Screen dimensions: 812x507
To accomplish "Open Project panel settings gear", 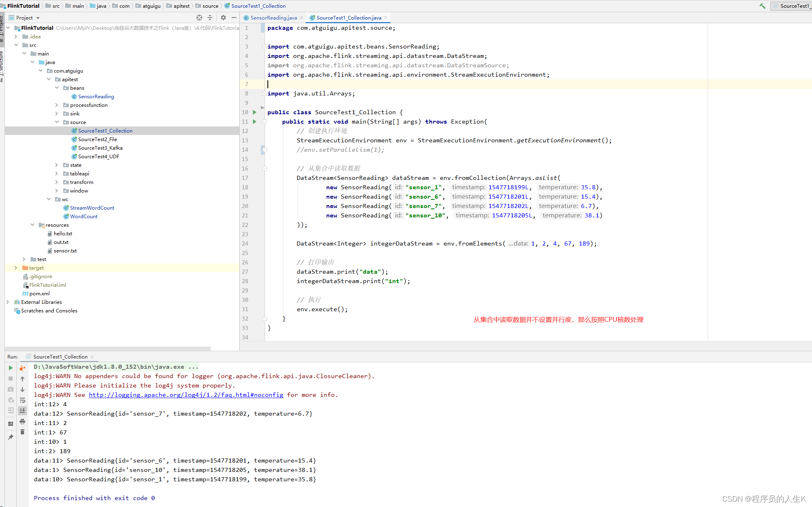I will point(223,18).
